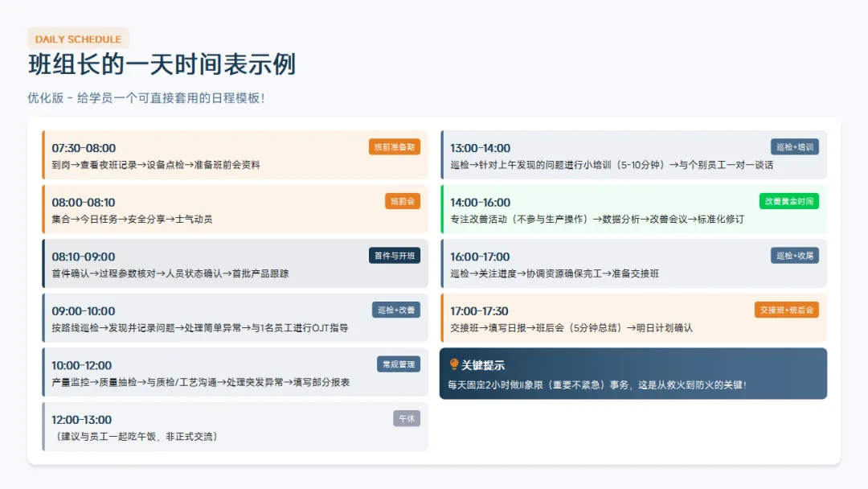Select the 班前准备期 tag
The height and width of the screenshot is (489, 868).
[x=395, y=146]
